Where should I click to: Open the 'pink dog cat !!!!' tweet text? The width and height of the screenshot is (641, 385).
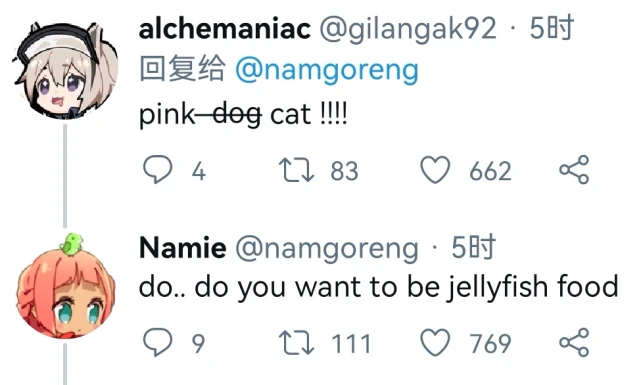point(243,114)
